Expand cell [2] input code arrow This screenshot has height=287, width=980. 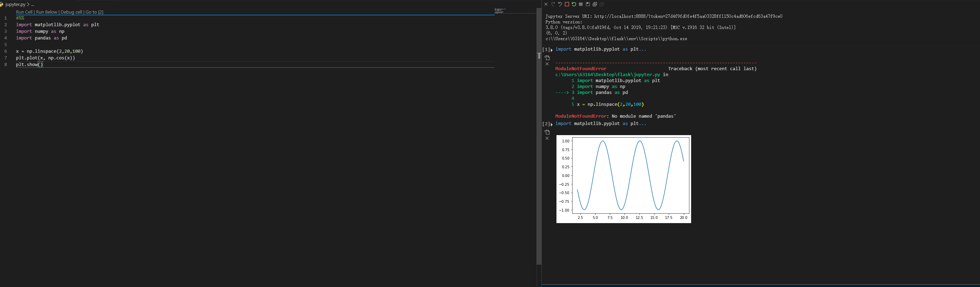click(552, 124)
